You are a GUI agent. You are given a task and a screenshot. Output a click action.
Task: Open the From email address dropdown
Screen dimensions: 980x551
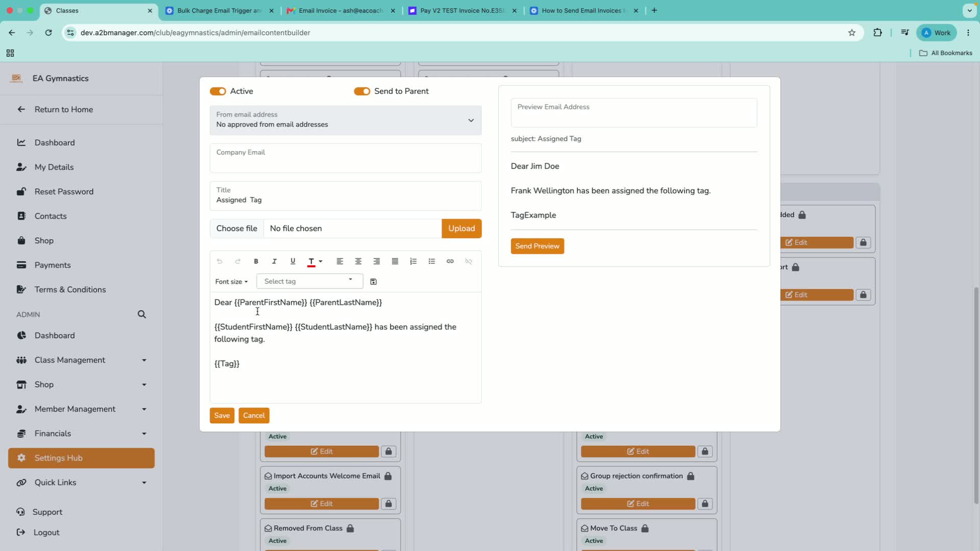pos(346,120)
